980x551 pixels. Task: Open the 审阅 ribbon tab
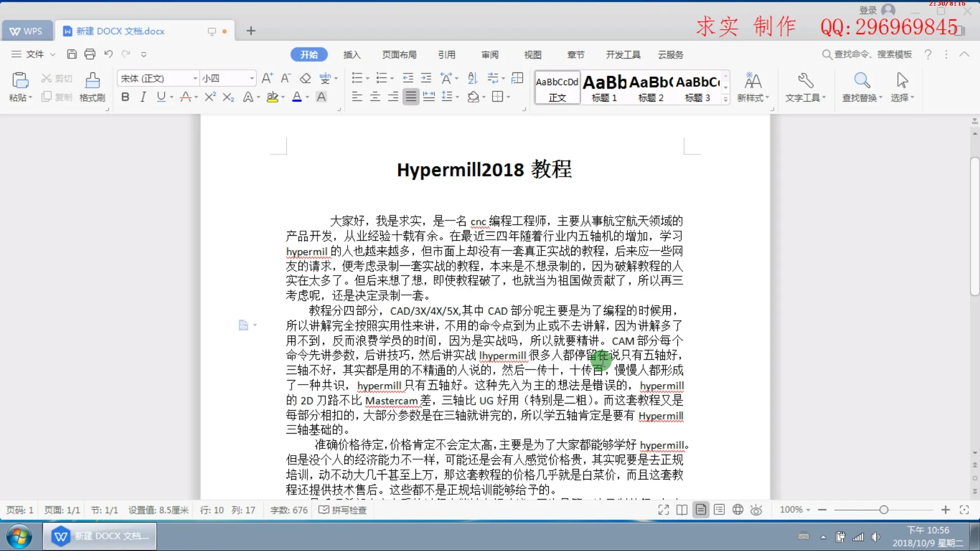pos(489,54)
